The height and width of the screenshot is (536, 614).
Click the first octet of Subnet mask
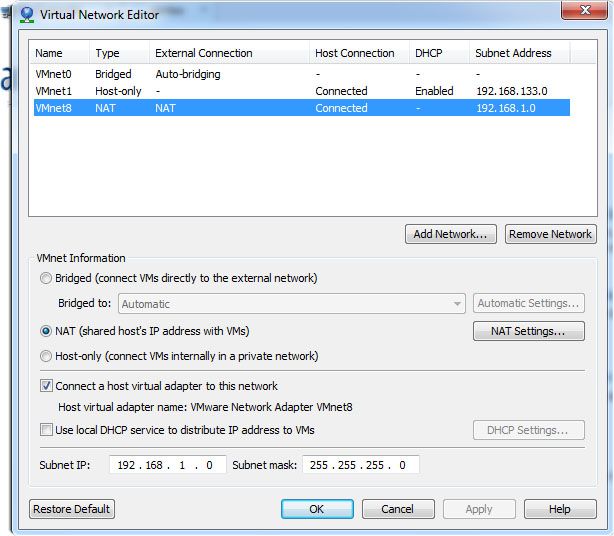(319, 465)
